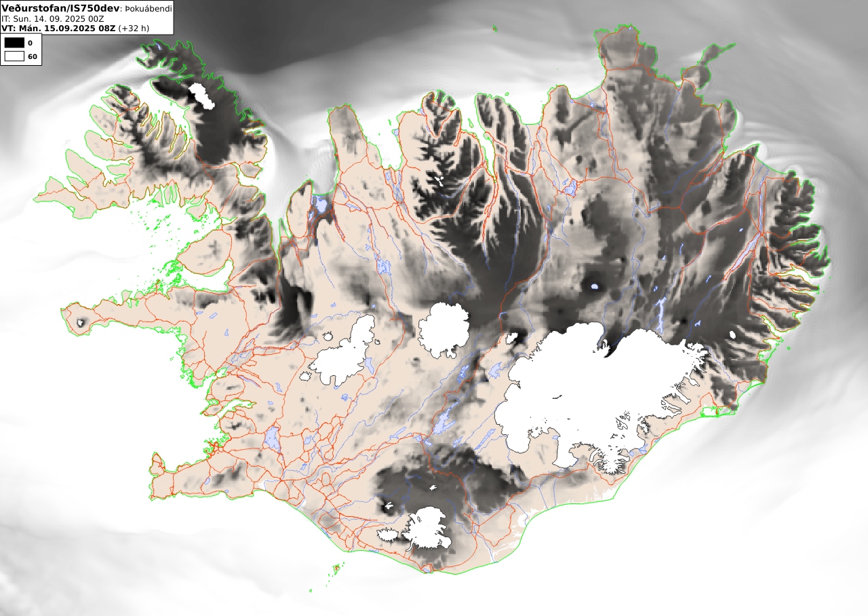Screen dimensions: 868x616
Task: Click the black legend swatch labeled 0
Action: click(x=14, y=43)
